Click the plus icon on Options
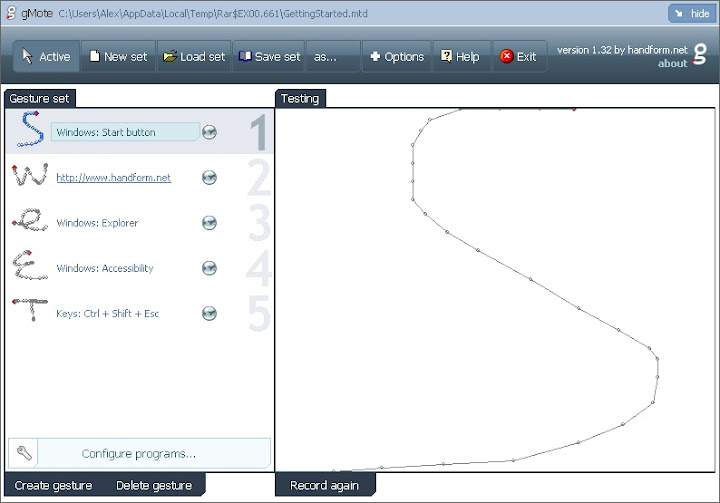 click(375, 56)
